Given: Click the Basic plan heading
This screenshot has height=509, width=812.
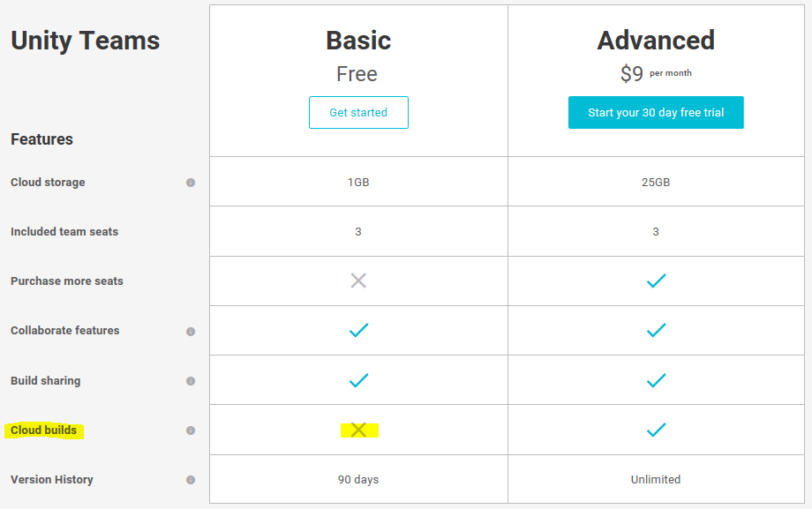Looking at the screenshot, I should (x=358, y=41).
